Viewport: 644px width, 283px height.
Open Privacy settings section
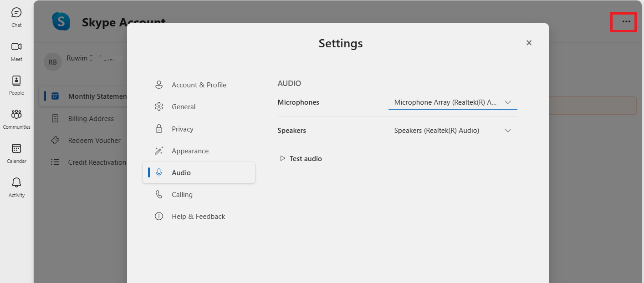[199, 129]
